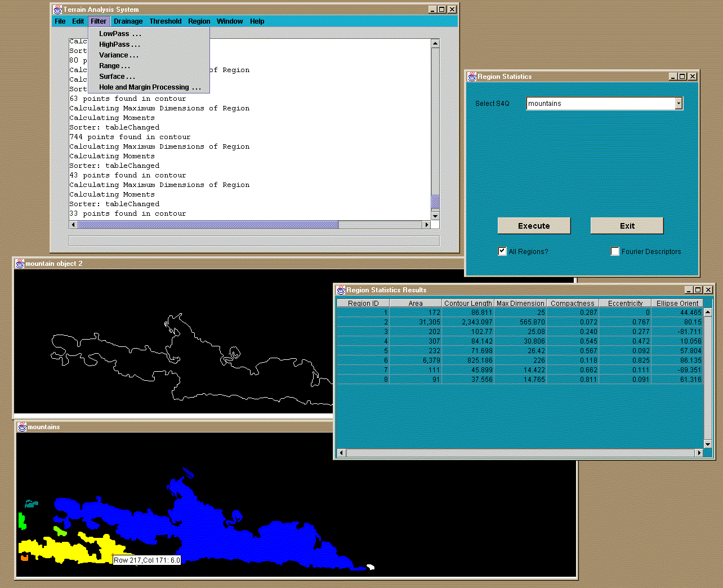Open the Drainage menu
Screen dimensions: 723x588
pyautogui.click(x=128, y=21)
